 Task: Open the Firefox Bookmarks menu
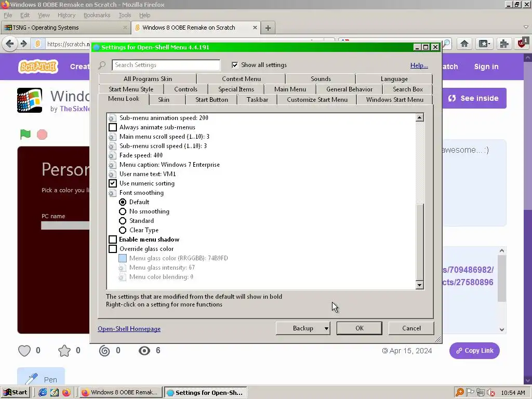[97, 15]
